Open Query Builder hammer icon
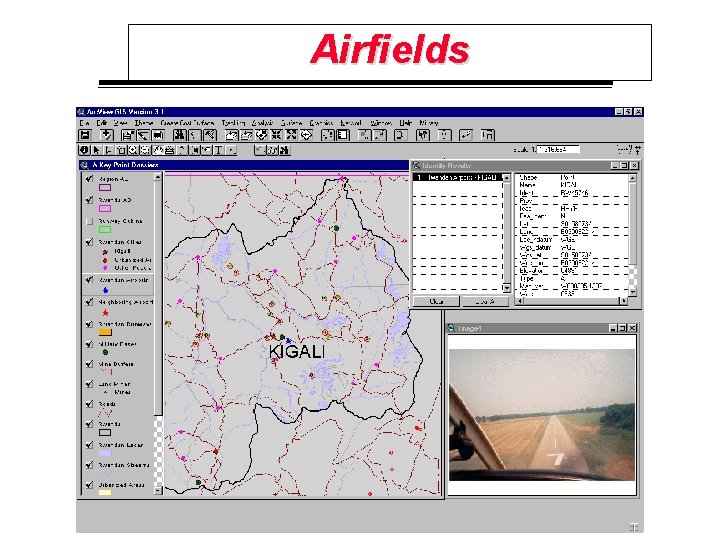Viewport: 720px width, 540px height. pyautogui.click(x=209, y=135)
